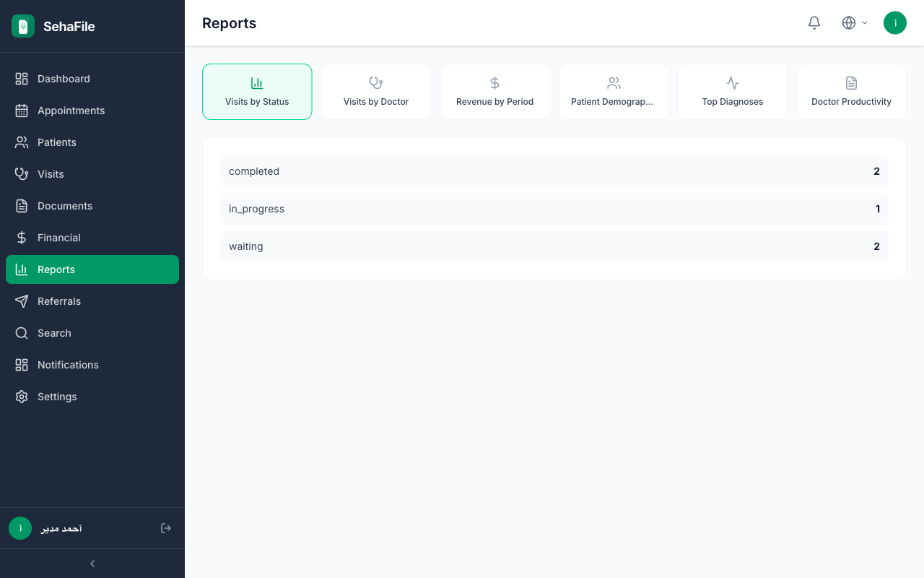Screen dimensions: 924x578
Task: Click the Reports page heading
Action: pyautogui.click(x=229, y=23)
